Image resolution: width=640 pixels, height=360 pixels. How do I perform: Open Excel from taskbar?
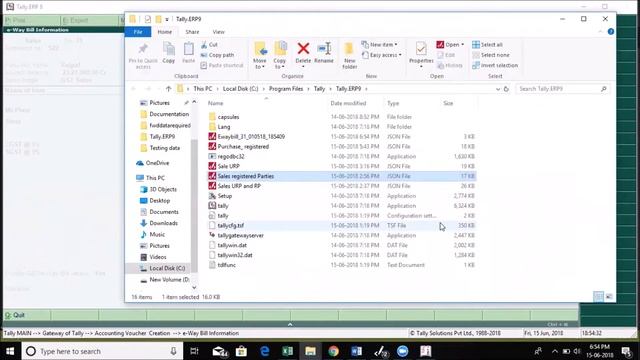(x=287, y=351)
